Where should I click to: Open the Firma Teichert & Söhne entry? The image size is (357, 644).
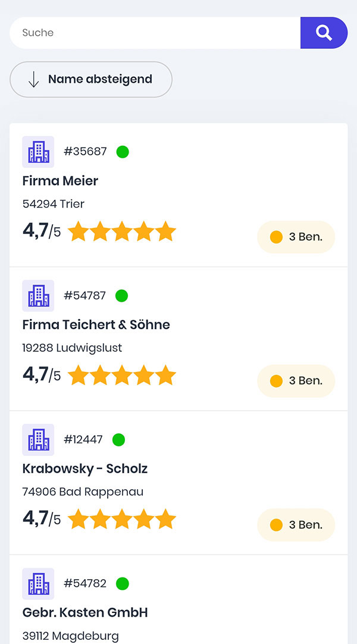pyautogui.click(x=96, y=324)
